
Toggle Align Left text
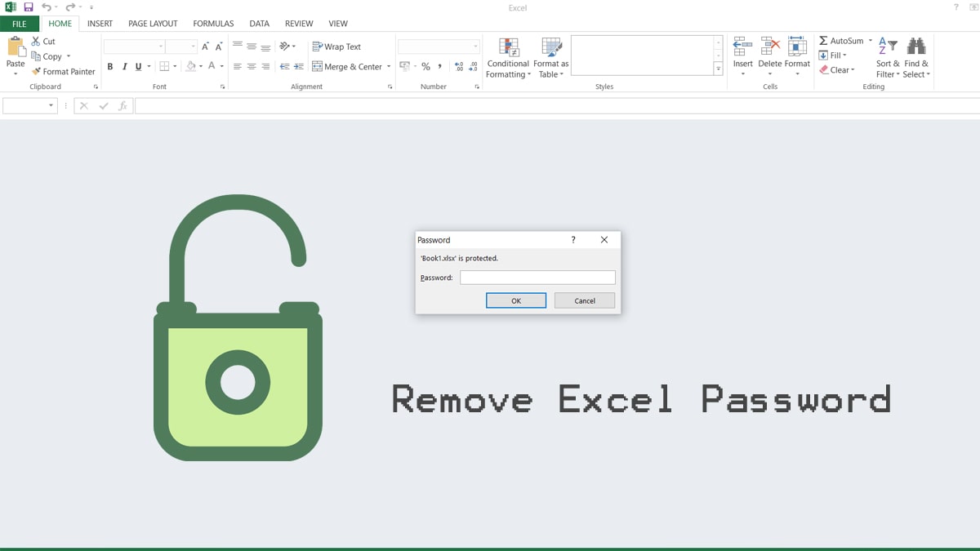point(238,66)
